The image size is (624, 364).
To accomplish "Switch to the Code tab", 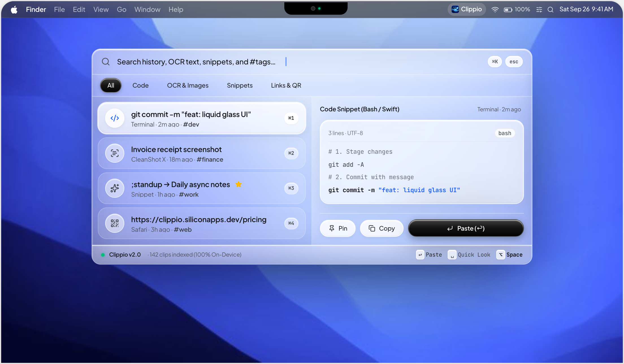I will pos(140,85).
